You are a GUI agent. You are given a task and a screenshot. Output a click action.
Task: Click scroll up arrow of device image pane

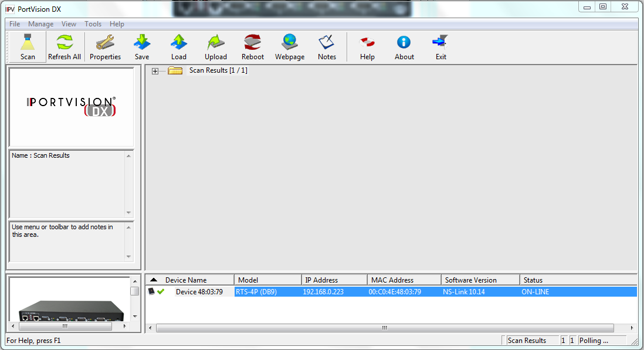pyautogui.click(x=135, y=281)
